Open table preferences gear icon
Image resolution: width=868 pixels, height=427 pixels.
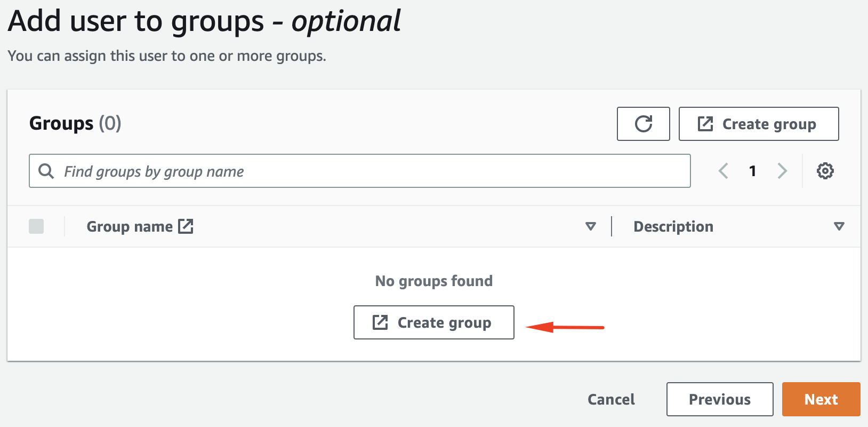coord(825,171)
